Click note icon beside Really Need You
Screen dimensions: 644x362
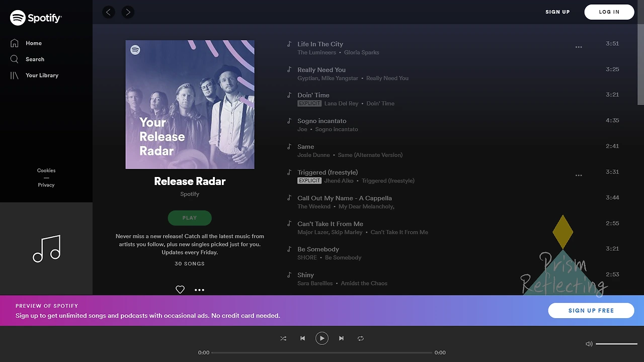point(289,70)
